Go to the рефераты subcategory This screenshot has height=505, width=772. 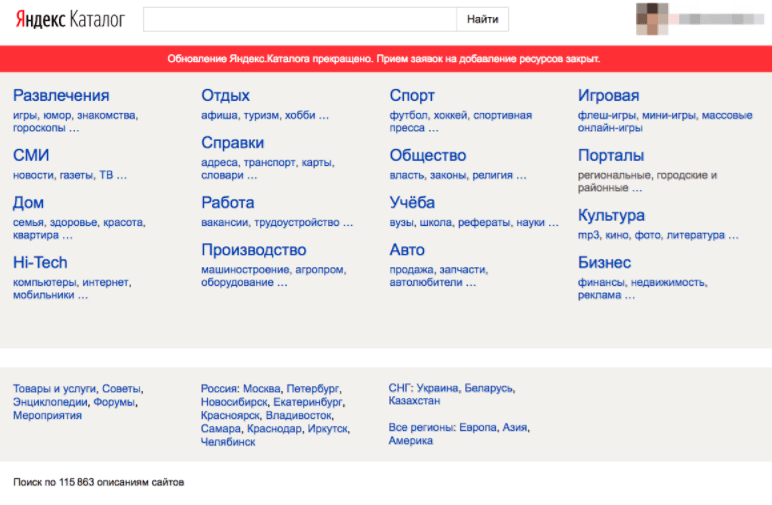[483, 222]
